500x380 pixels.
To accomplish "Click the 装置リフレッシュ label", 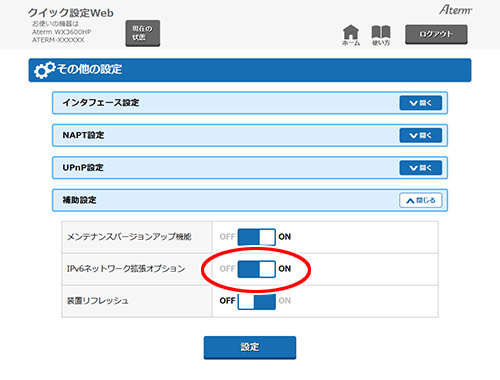I will 98,301.
